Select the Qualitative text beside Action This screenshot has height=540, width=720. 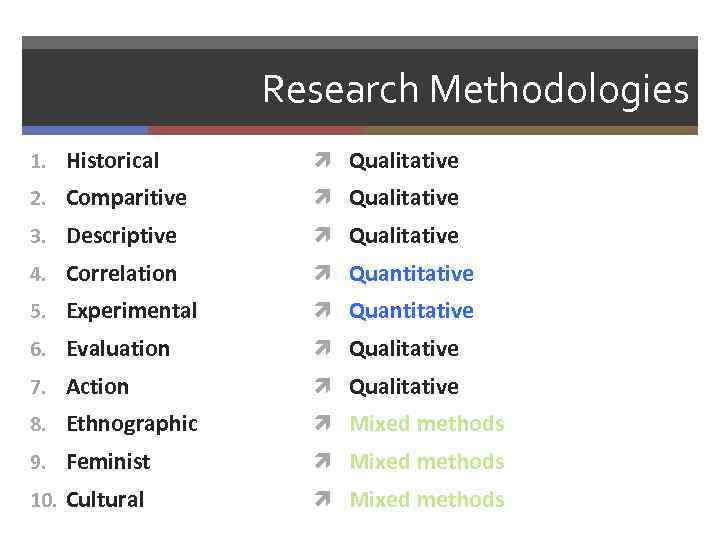(403, 387)
